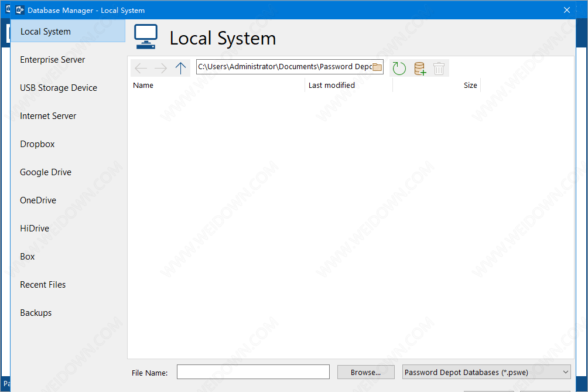Switch to USB Storage Device
Viewport: 588px width, 392px height.
click(x=59, y=88)
